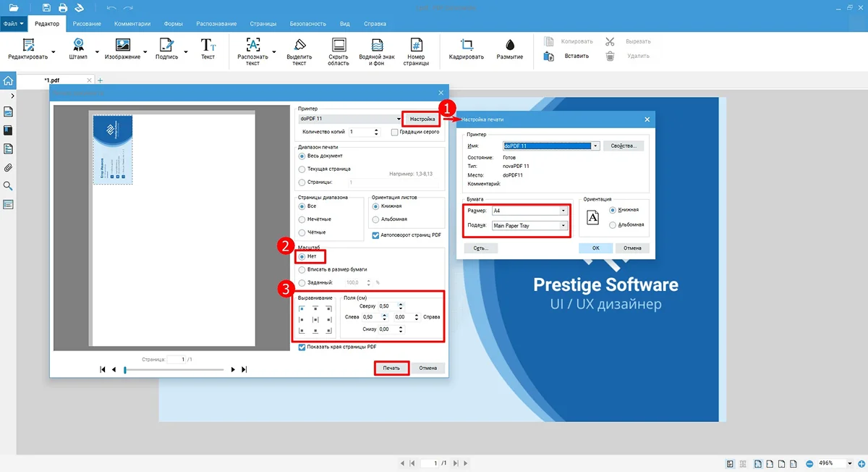Click the Print (Печать) button
This screenshot has height=472, width=868.
(x=391, y=368)
